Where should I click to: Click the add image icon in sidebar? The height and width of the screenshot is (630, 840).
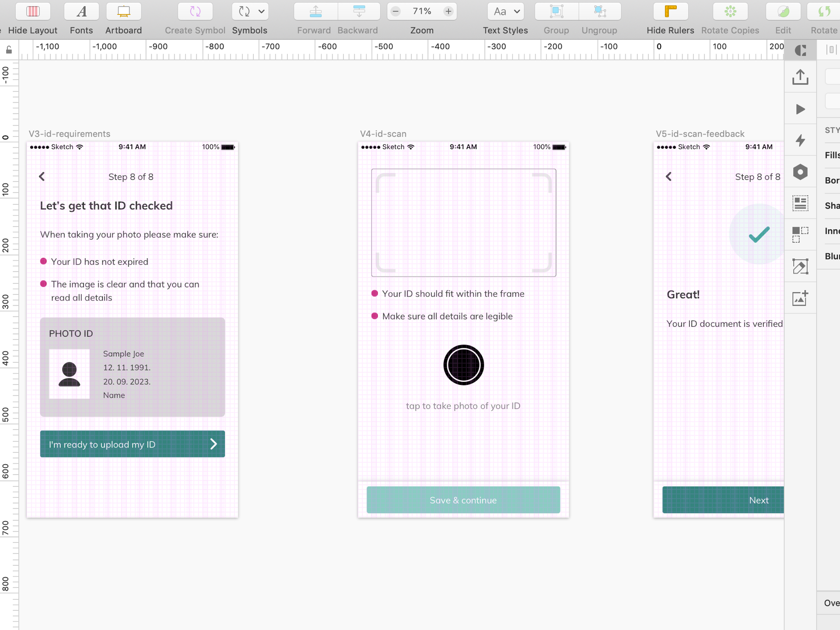coord(800,298)
